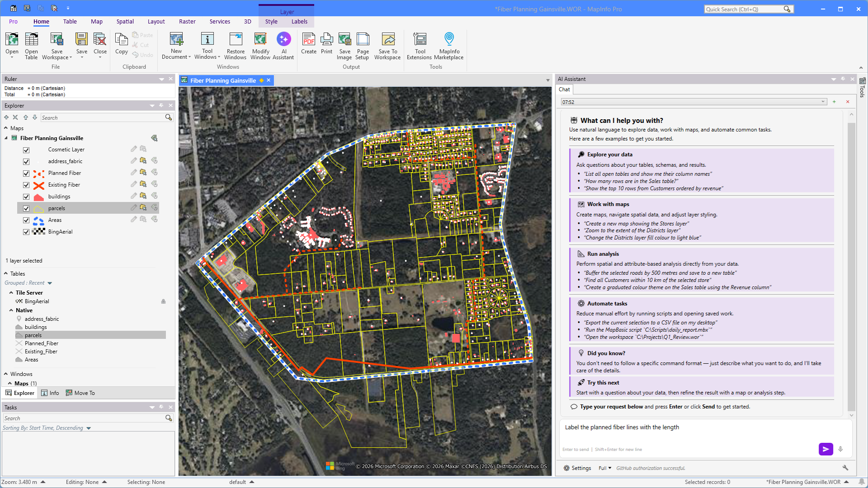Click the Quick Search field
The image size is (868, 488).
(744, 9)
